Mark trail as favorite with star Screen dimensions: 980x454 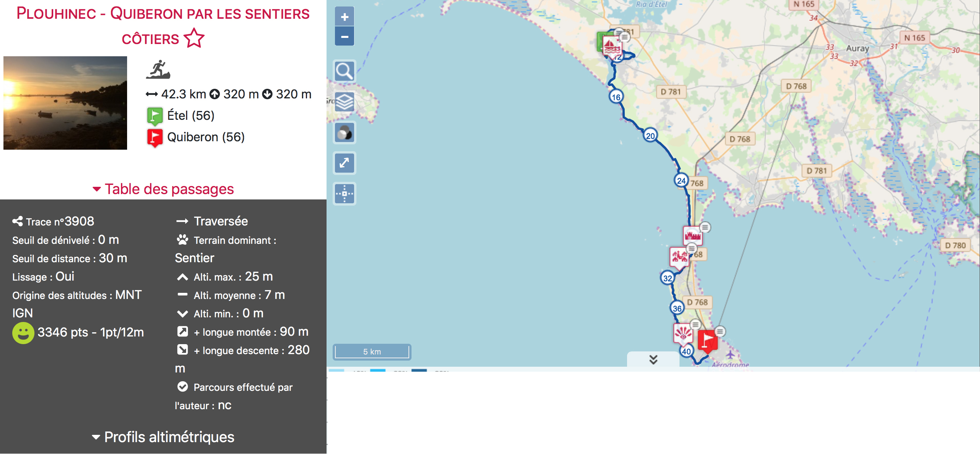(x=194, y=38)
